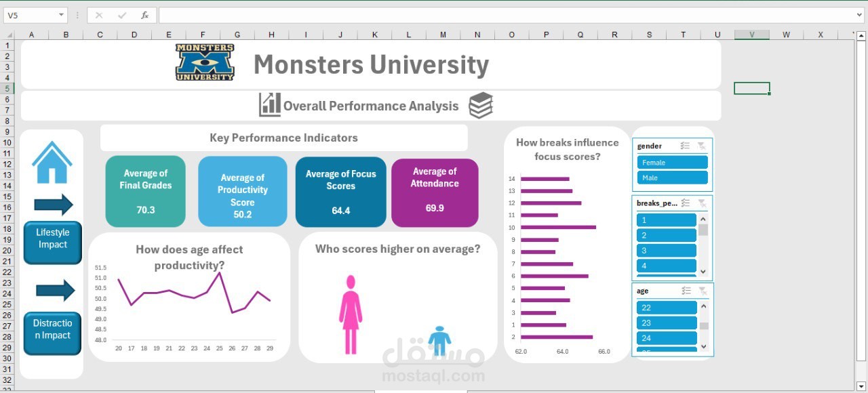Click the pink female figure icon
Image resolution: width=868 pixels, height=393 pixels.
(351, 314)
